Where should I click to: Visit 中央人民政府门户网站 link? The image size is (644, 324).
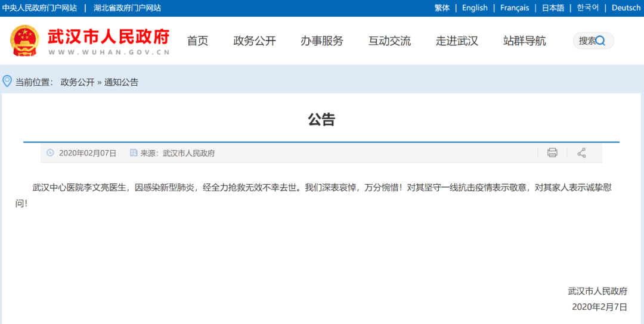click(39, 8)
